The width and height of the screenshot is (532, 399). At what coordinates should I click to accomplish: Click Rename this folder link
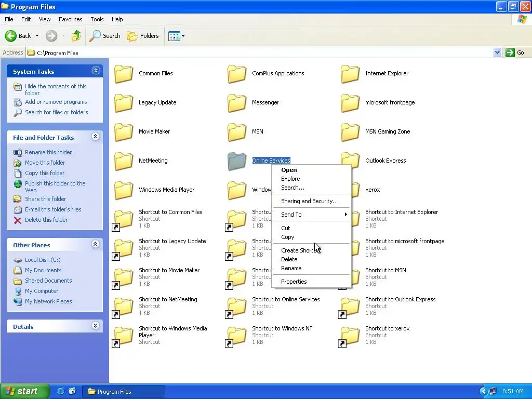click(48, 152)
